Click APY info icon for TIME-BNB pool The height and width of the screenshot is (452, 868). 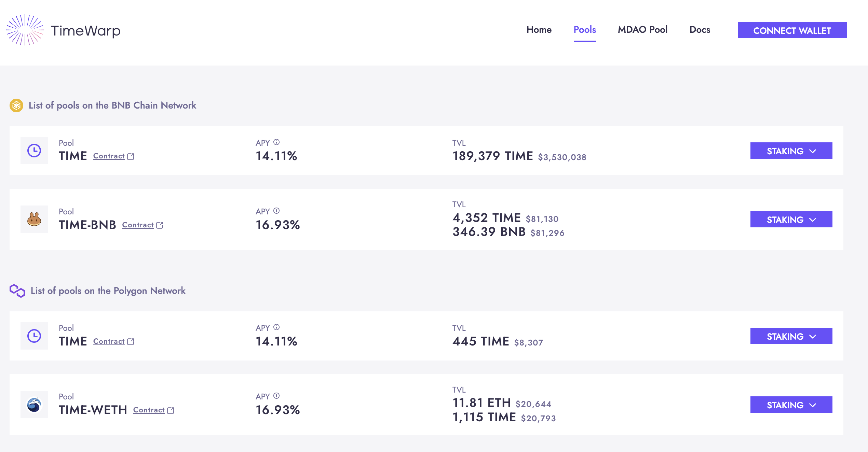pos(276,211)
